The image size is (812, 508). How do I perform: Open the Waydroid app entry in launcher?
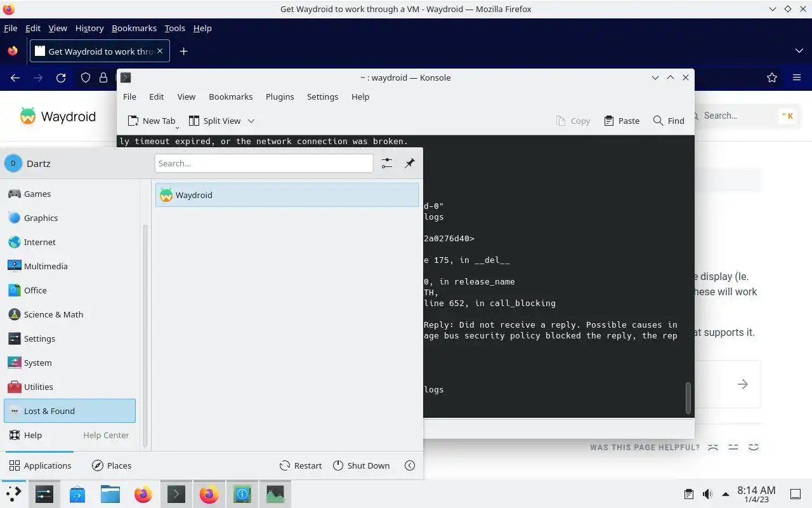(287, 195)
